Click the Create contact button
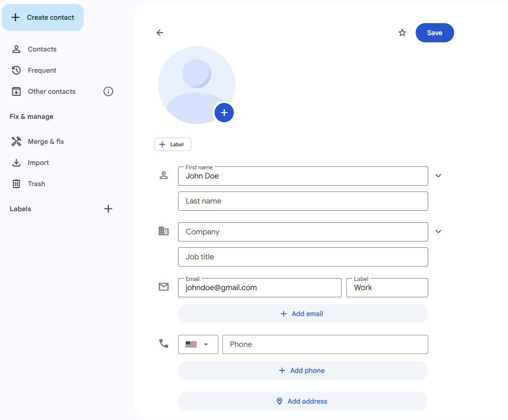This screenshot has width=508, height=420. (x=43, y=17)
